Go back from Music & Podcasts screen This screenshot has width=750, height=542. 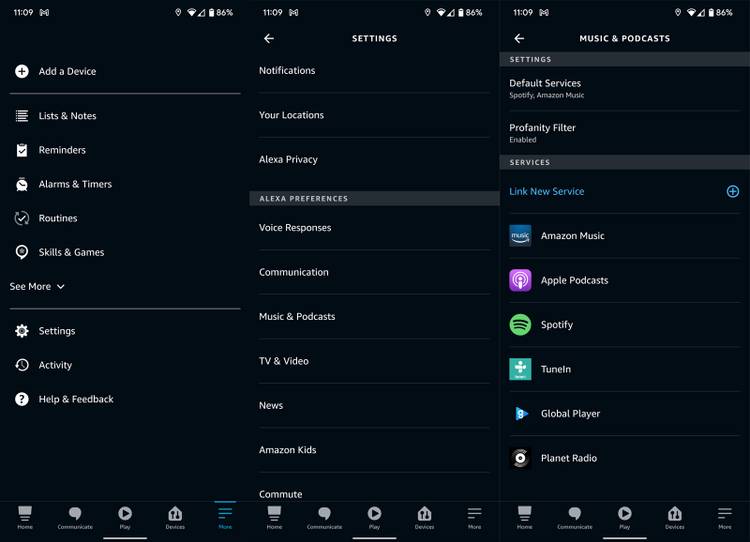[x=519, y=38]
